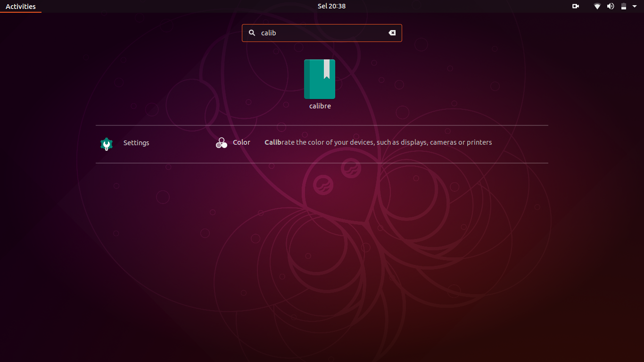
Task: Open the volume speaker indicator
Action: [x=611, y=6]
